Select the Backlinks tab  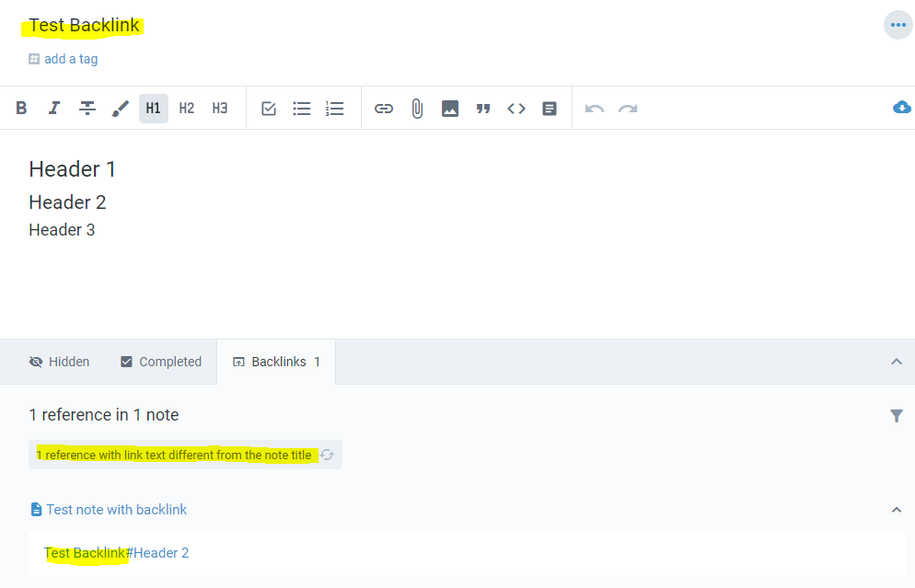276,362
